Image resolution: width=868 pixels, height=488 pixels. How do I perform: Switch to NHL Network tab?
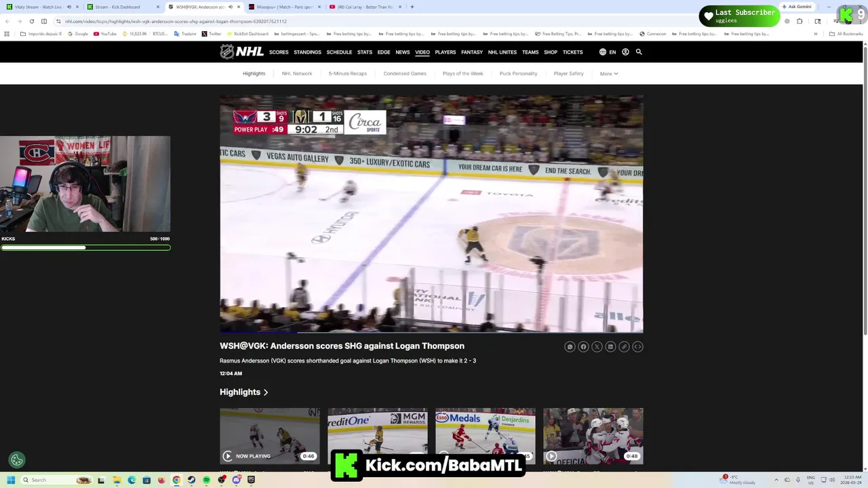[297, 73]
